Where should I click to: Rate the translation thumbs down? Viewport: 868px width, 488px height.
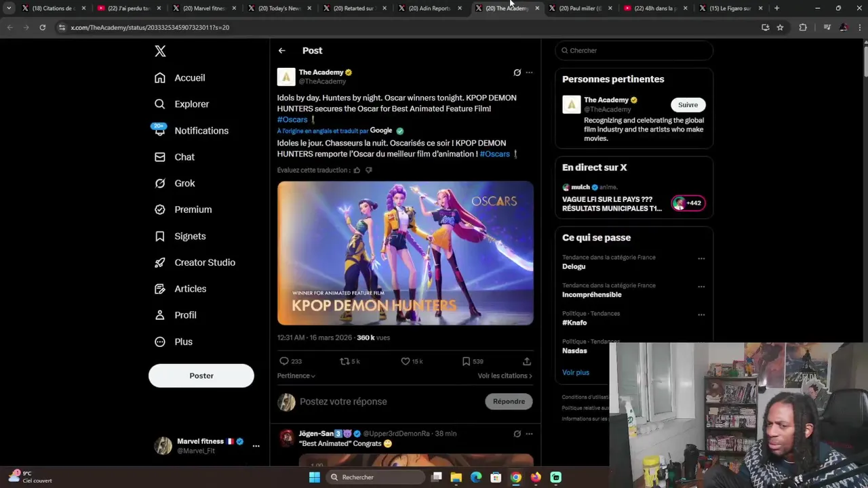(x=369, y=171)
